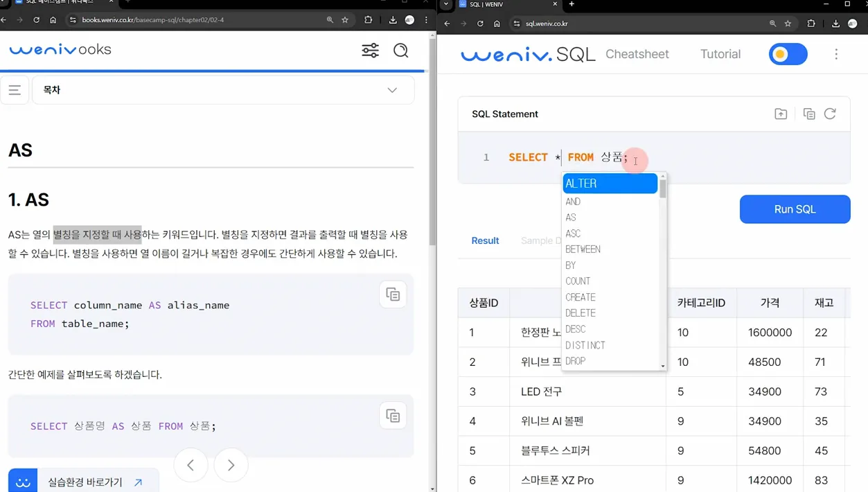Go to home in left browser window
The width and height of the screenshot is (868, 492).
(53, 20)
